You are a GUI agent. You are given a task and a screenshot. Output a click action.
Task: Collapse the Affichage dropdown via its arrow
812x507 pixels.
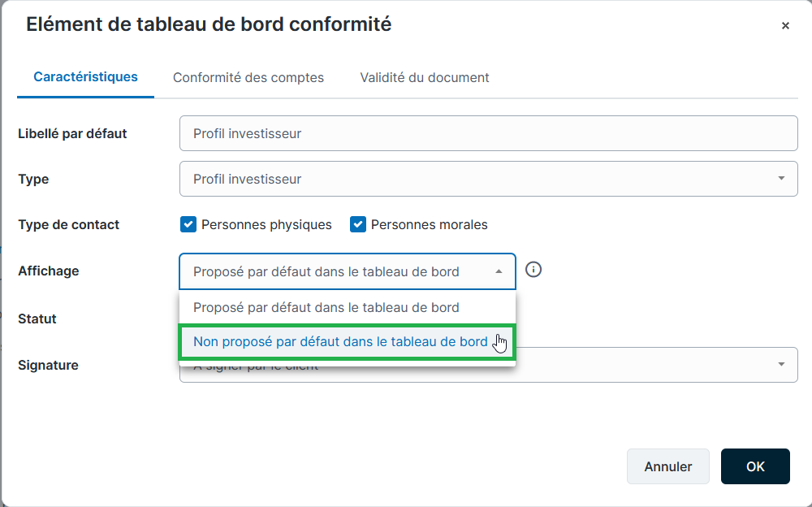(499, 271)
